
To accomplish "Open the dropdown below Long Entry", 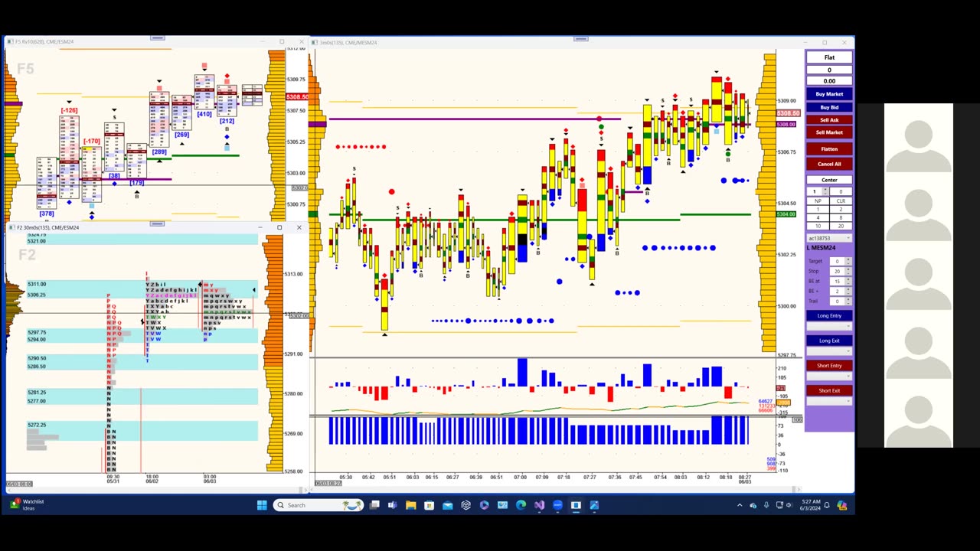I will click(829, 326).
